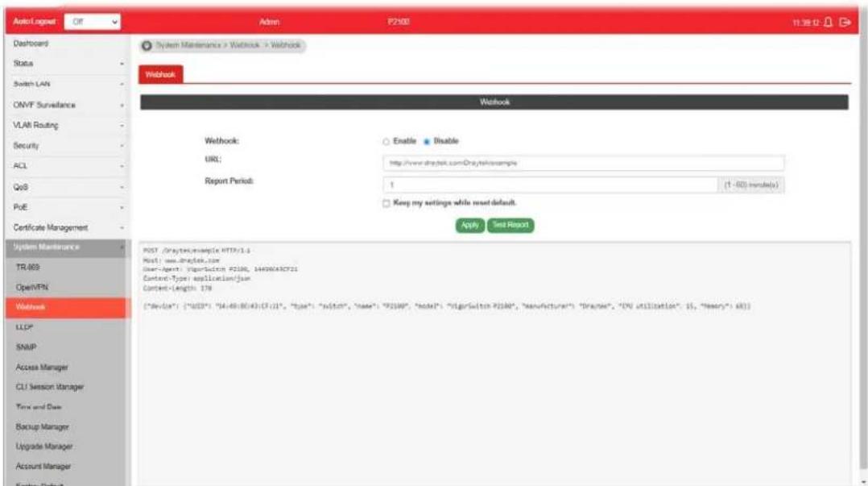
Task: Click the Report Period input field
Action: pyautogui.click(x=550, y=185)
